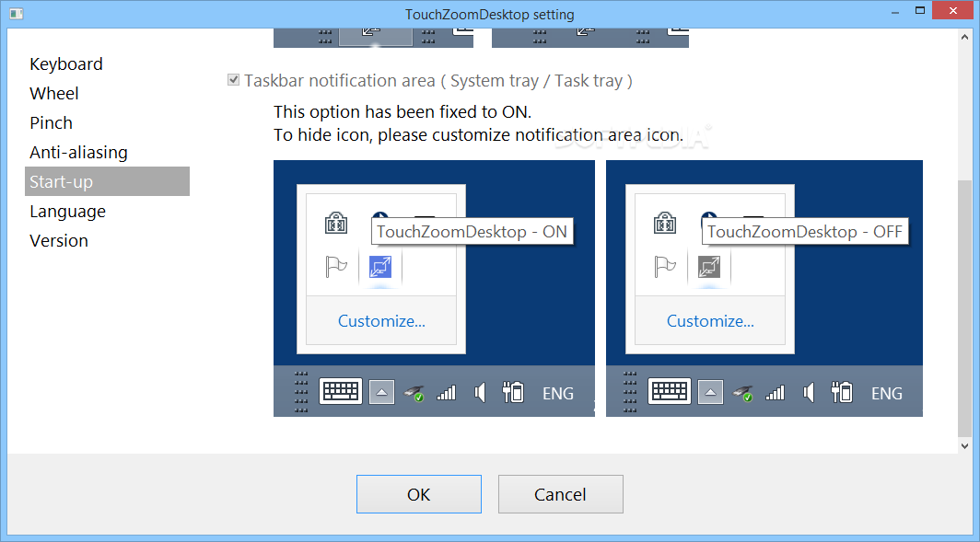Click binoculars-like tray icon in ON preview popup
This screenshot has height=542, width=980.
pyautogui.click(x=336, y=223)
